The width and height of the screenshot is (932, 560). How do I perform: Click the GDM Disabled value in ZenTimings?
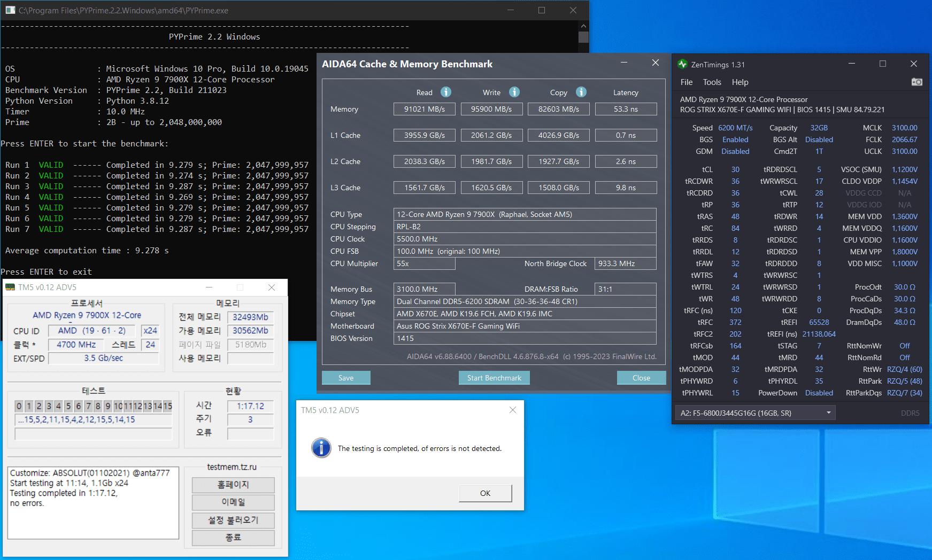735,151
